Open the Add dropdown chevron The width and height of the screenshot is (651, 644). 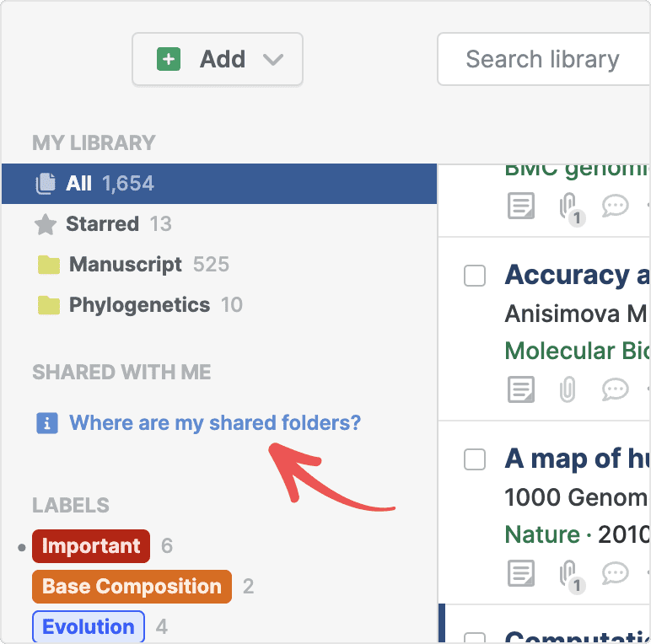point(272,60)
